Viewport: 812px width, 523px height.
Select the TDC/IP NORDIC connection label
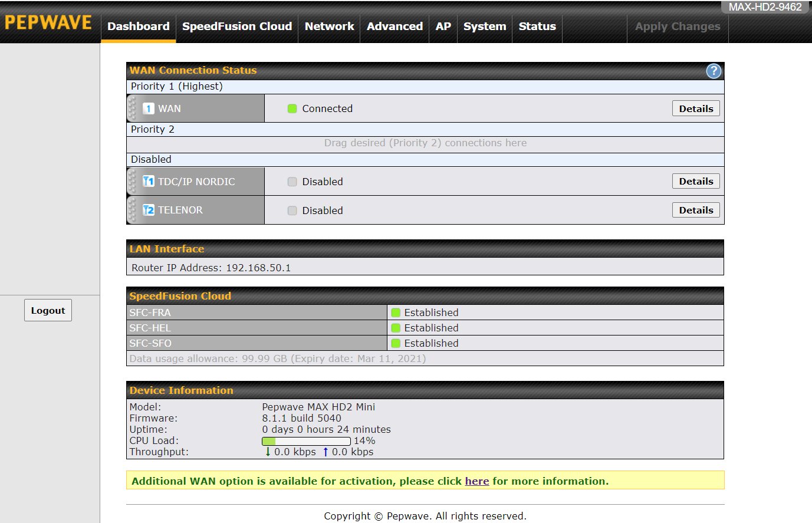click(x=196, y=182)
